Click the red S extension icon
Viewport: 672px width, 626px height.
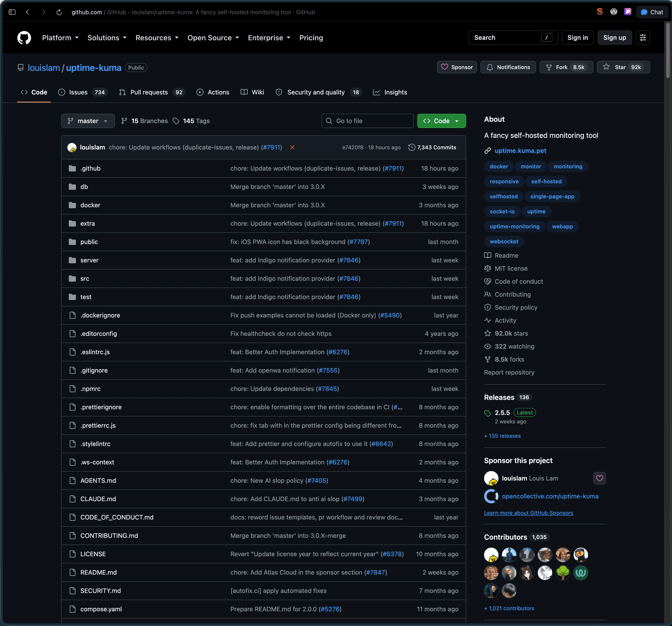click(600, 12)
